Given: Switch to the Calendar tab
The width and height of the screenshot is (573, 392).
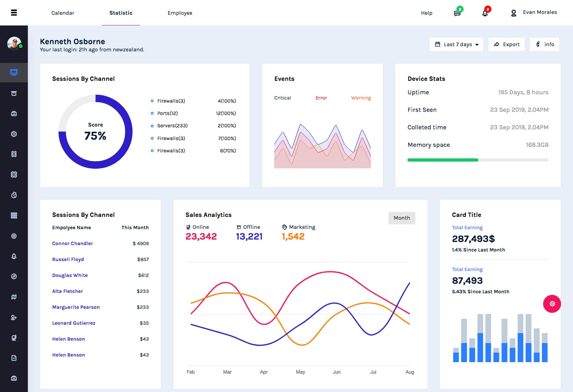Looking at the screenshot, I should coord(62,13).
